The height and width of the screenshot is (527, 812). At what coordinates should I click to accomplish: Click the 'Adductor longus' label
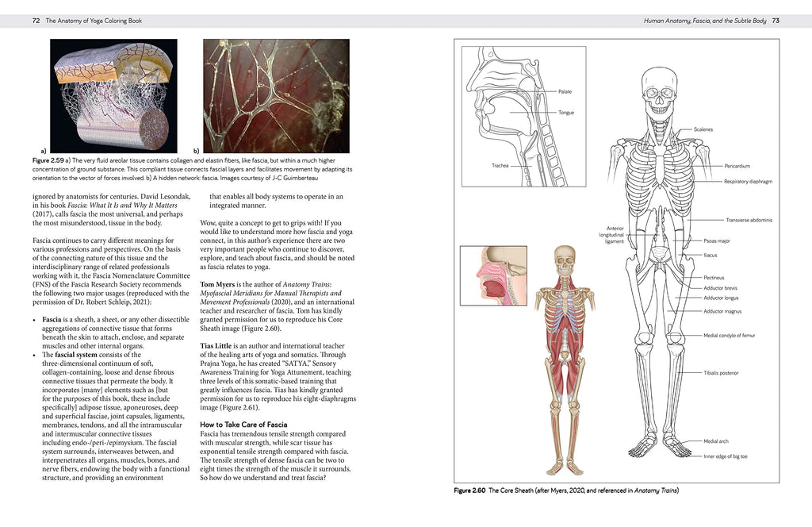point(721,298)
